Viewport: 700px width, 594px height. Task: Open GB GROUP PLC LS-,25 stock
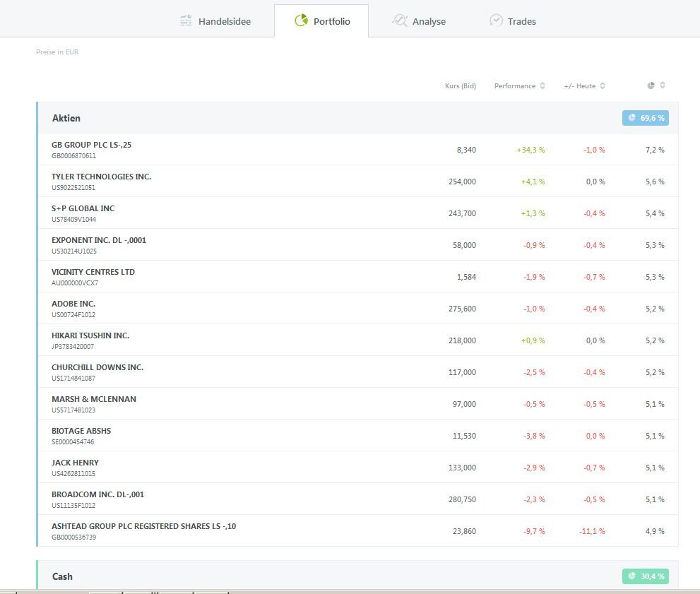coord(91,145)
